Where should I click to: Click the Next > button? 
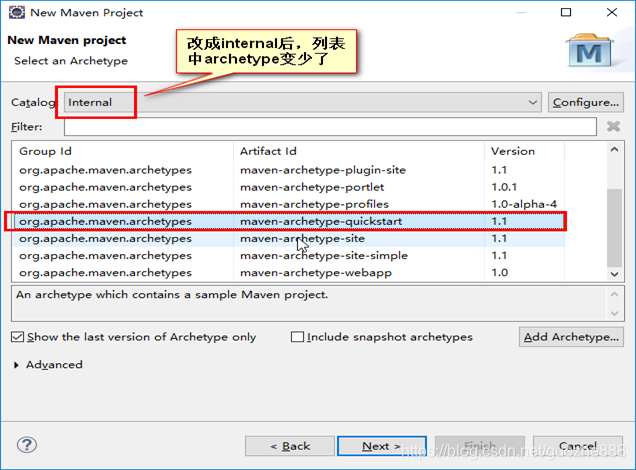pos(382,446)
